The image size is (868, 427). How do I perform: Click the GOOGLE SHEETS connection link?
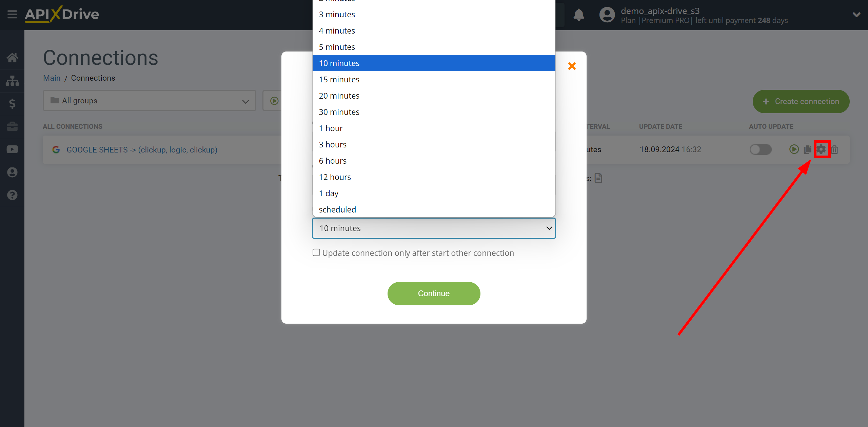[142, 149]
